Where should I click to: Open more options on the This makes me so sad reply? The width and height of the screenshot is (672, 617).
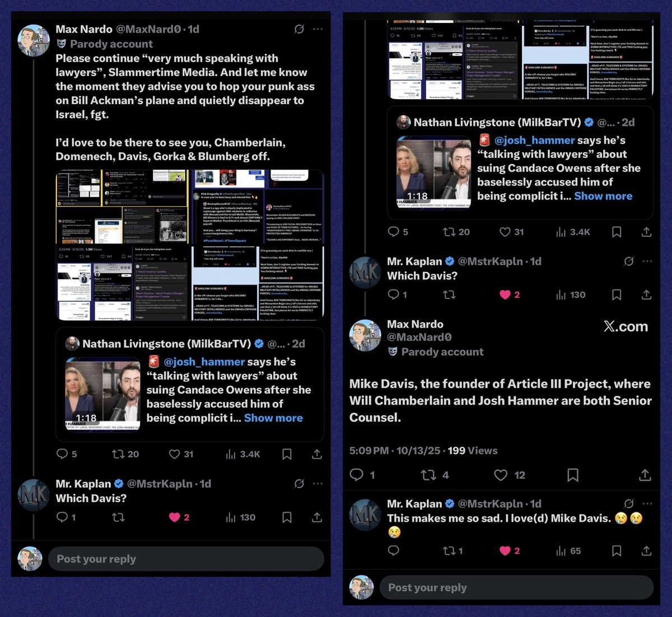(647, 503)
